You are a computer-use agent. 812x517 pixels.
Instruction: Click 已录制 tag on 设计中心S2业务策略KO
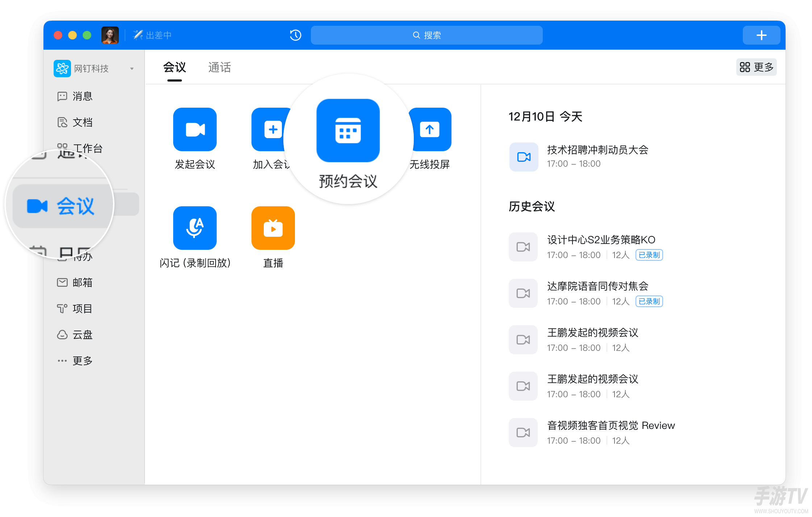(649, 255)
